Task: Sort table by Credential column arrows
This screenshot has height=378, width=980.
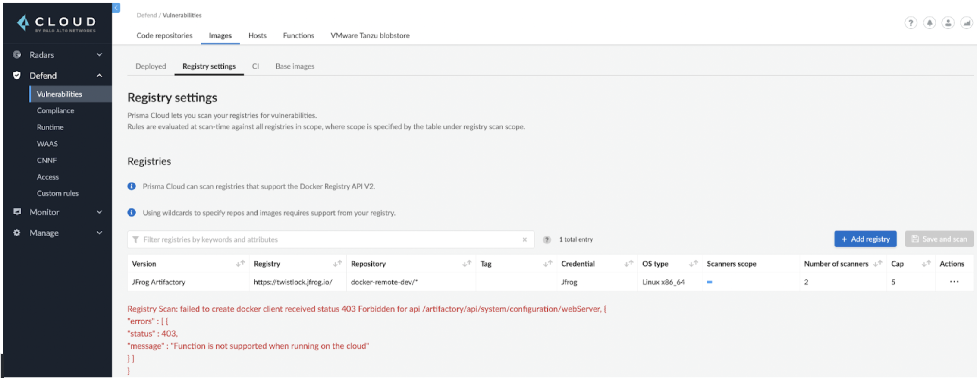Action: [x=628, y=263]
